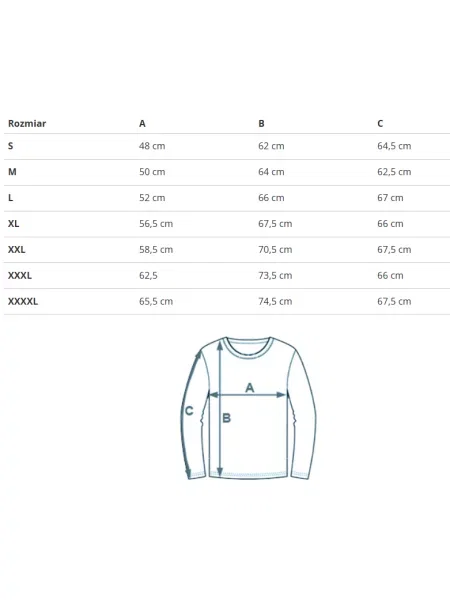Click the B length arrow on shirt diagram
The width and height of the screenshot is (450, 600).
[x=220, y=409]
